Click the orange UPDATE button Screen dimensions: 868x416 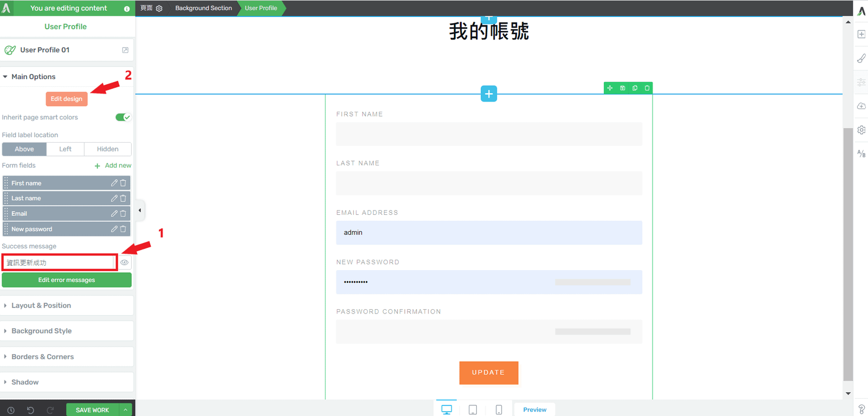489,373
